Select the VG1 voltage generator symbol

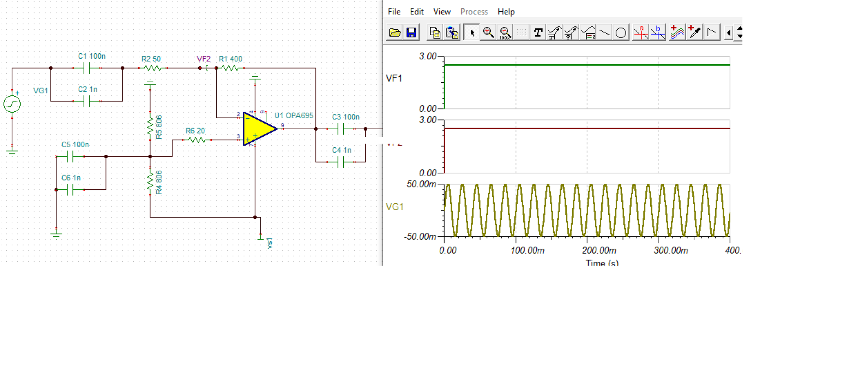12,104
